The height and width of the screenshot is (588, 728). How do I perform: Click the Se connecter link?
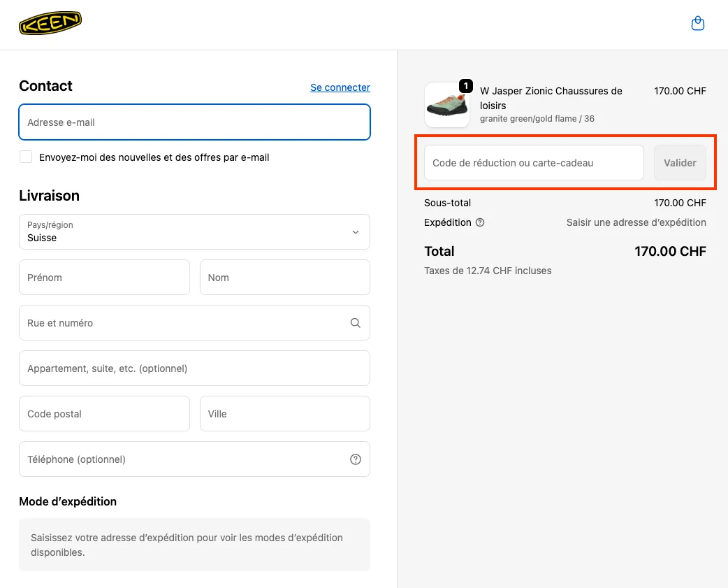340,87
